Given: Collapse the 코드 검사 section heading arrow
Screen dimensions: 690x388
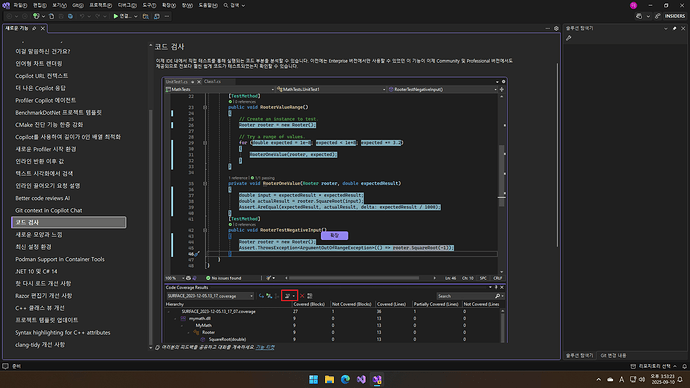Looking at the screenshot, I should coord(150,46).
